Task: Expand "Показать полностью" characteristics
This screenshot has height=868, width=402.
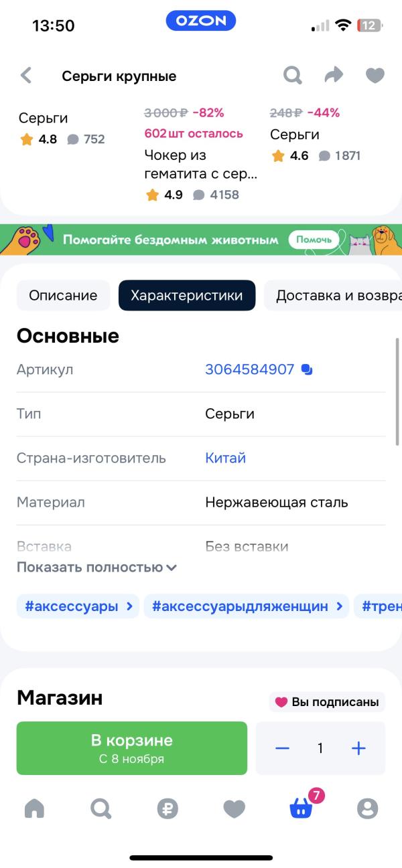Action: pyautogui.click(x=96, y=568)
